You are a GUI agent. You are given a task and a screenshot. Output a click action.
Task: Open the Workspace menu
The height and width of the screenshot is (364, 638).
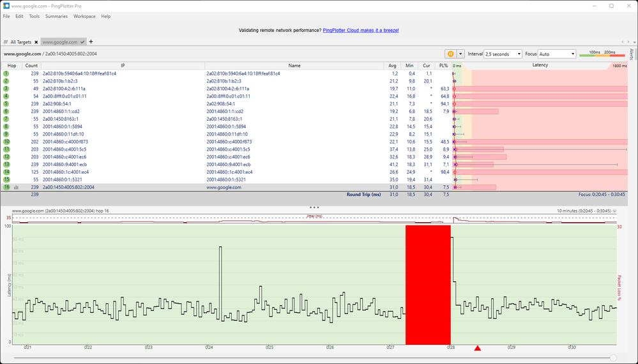click(x=84, y=16)
